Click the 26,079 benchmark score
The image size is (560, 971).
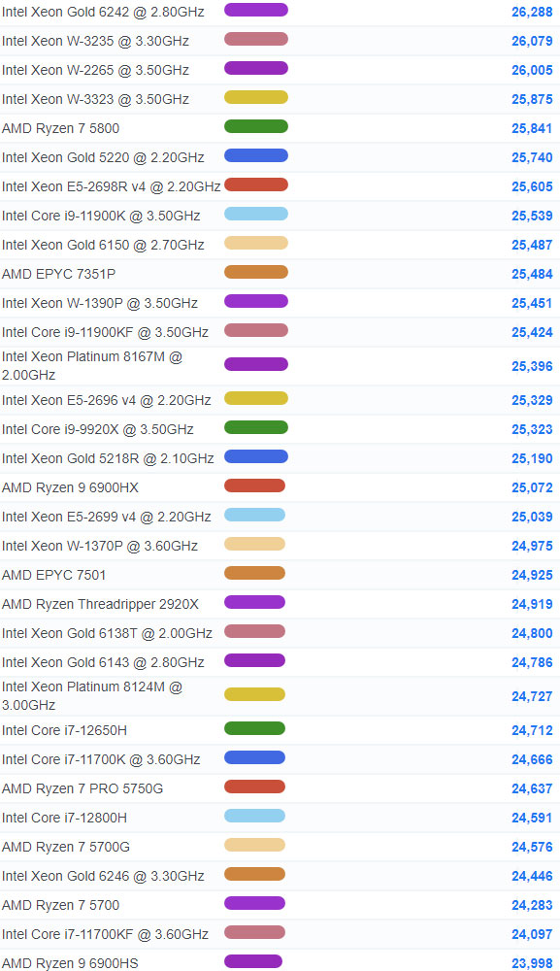pyautogui.click(x=532, y=41)
